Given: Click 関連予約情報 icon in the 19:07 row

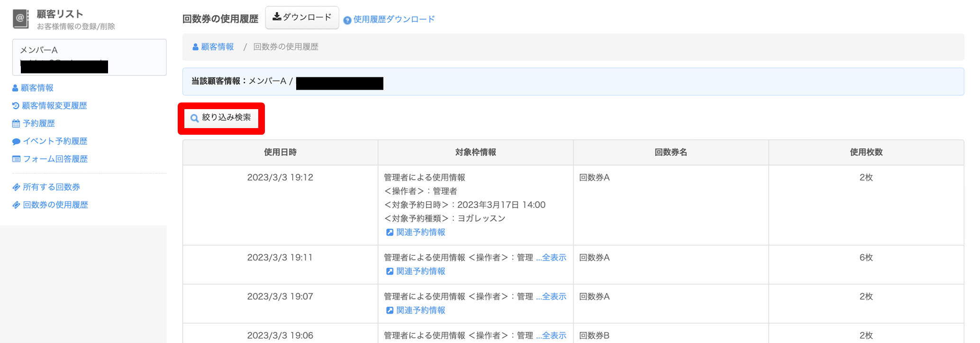Looking at the screenshot, I should pos(390,310).
